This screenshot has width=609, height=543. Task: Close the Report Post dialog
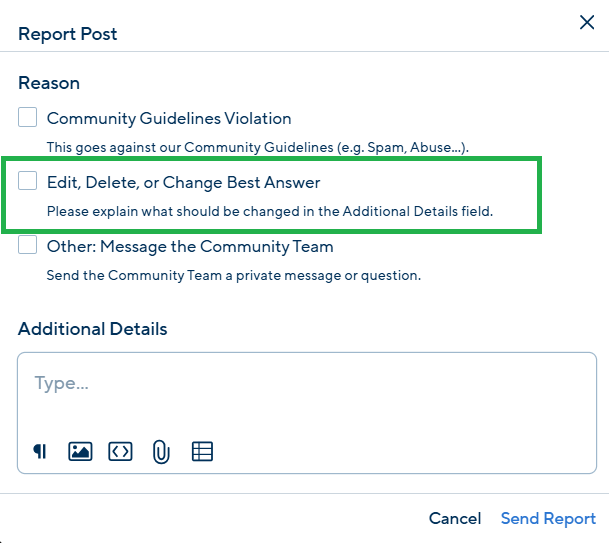pyautogui.click(x=587, y=22)
